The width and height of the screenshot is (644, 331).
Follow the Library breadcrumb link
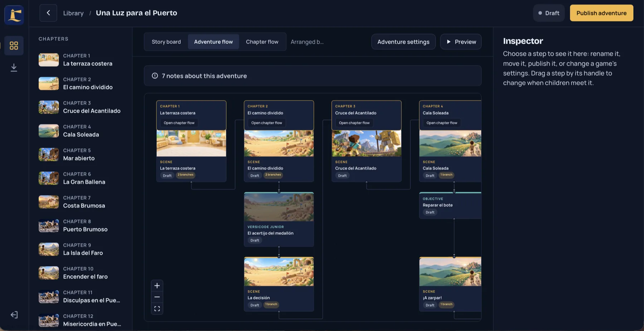pyautogui.click(x=73, y=13)
